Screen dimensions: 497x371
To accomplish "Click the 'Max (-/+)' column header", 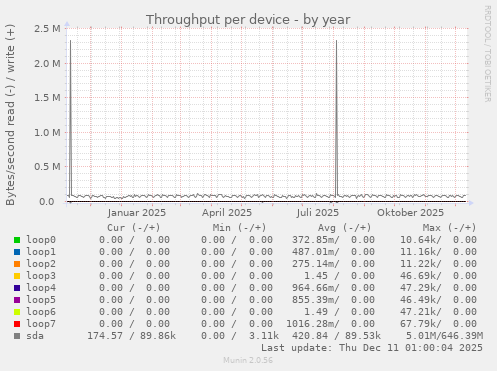I will (449, 228).
